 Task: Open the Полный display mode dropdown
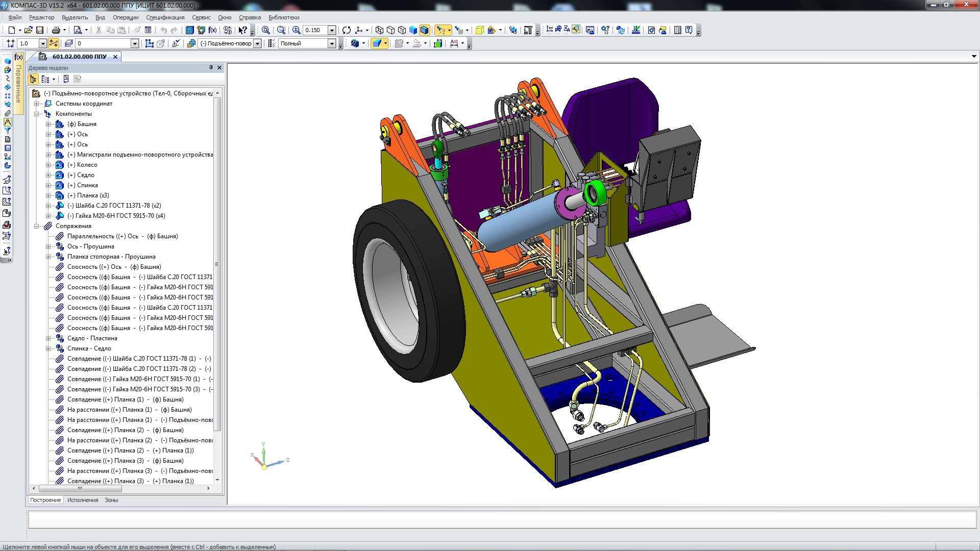tap(332, 44)
